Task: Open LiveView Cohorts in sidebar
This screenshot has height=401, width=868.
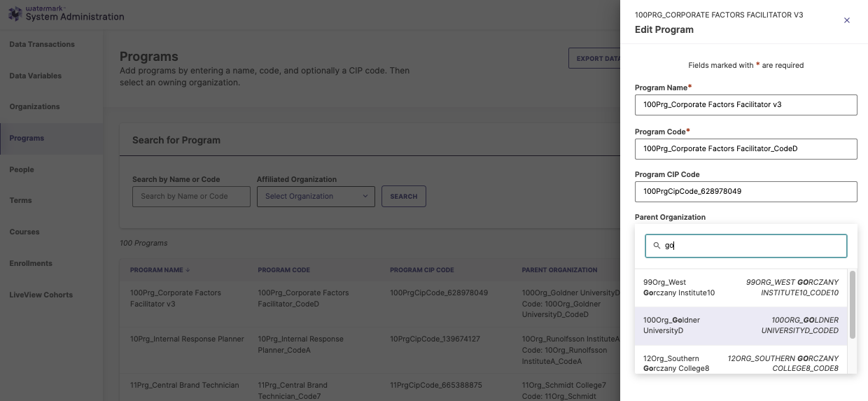Action: (x=52, y=295)
